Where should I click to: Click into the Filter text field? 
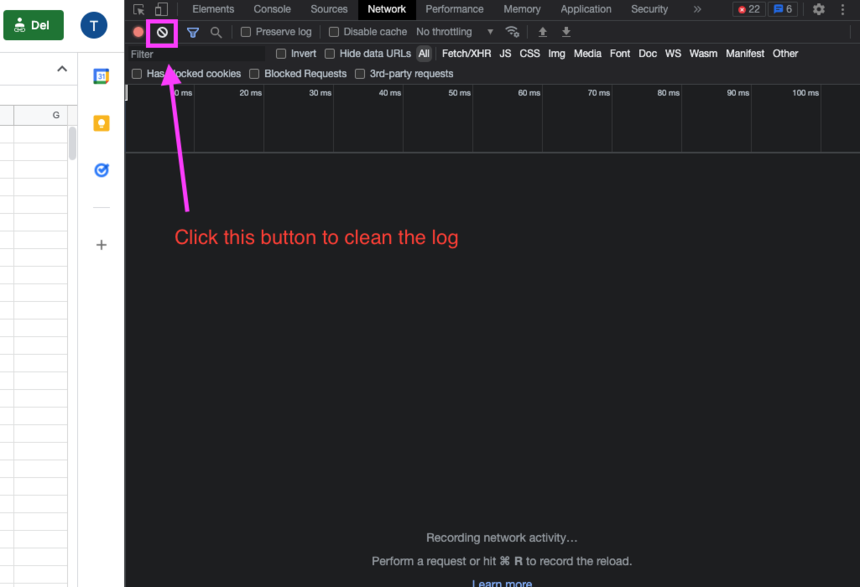point(195,54)
